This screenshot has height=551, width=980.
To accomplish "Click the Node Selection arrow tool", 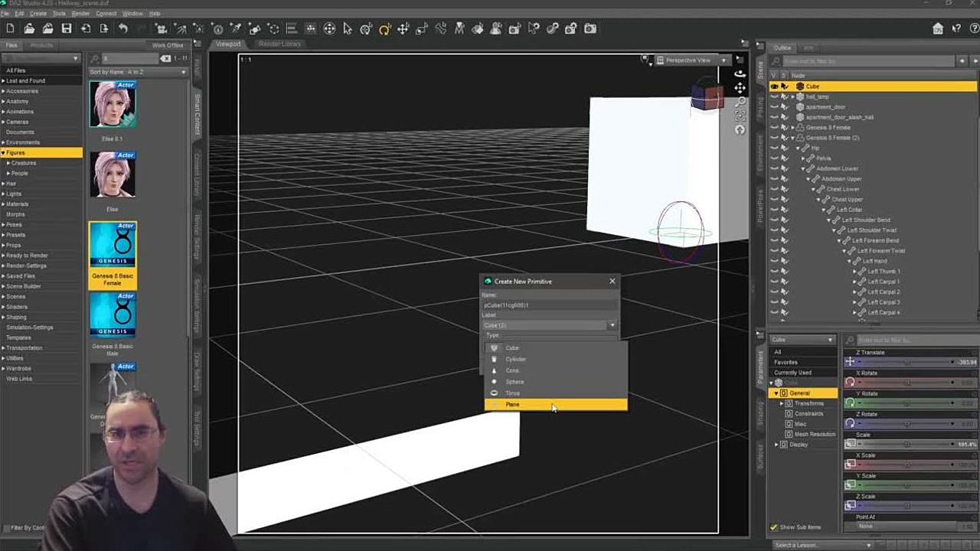I will pos(348,29).
